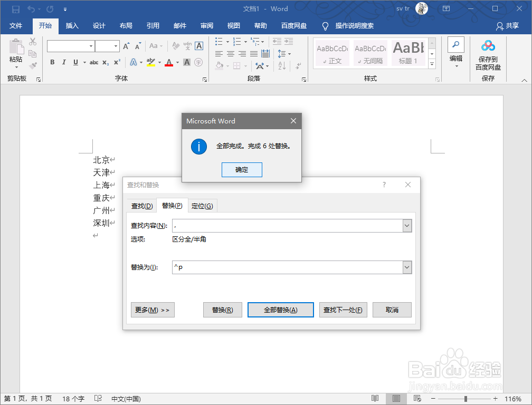
Task: Click 取消 button in replace dialog
Action: [x=392, y=310]
